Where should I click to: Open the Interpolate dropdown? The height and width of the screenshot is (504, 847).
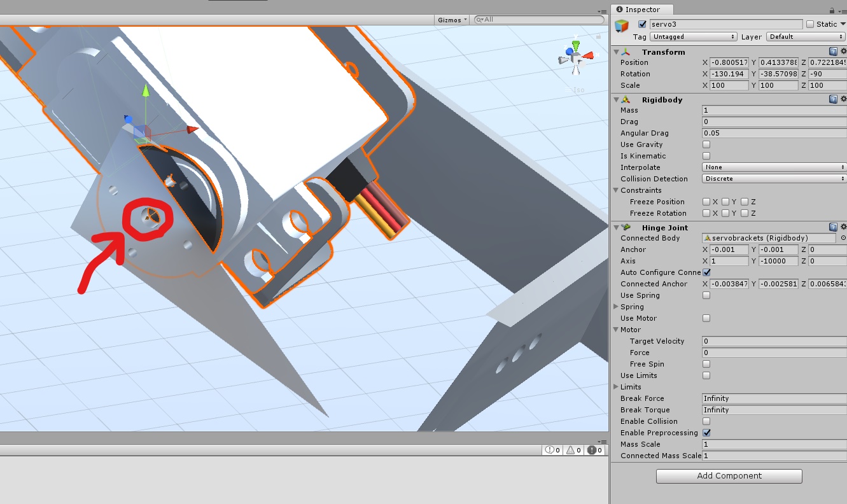tap(772, 167)
